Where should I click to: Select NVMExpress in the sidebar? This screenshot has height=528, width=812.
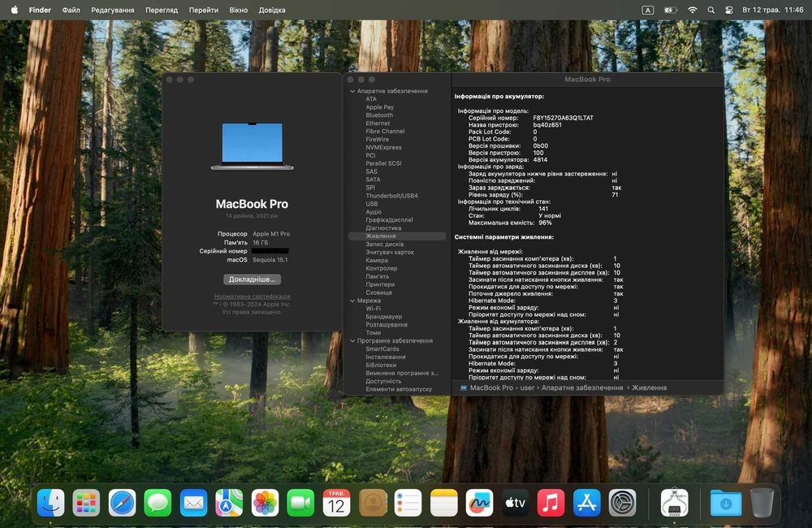pyautogui.click(x=383, y=147)
